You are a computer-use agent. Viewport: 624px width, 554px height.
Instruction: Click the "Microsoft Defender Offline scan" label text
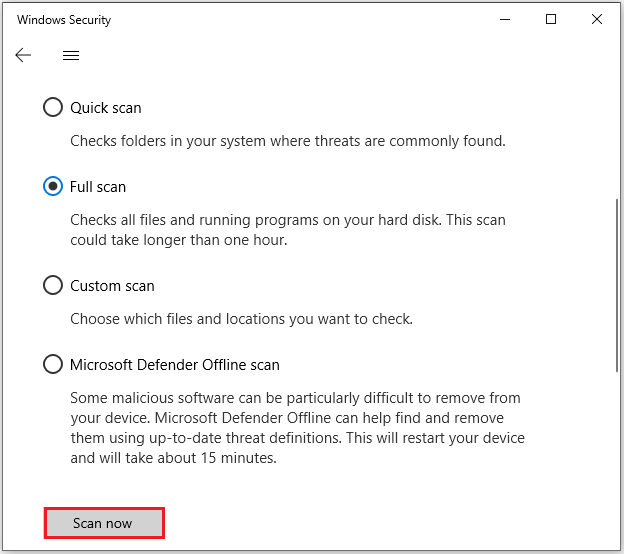(175, 365)
